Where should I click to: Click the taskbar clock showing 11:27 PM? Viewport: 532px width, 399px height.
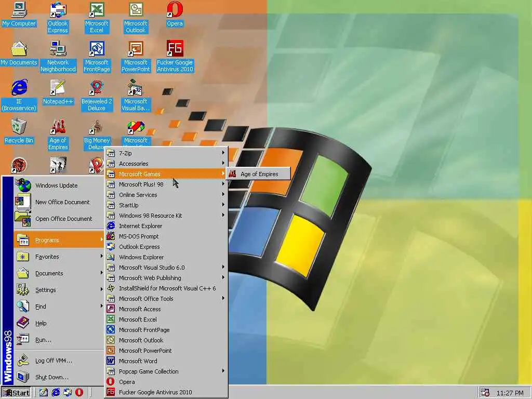pos(510,393)
